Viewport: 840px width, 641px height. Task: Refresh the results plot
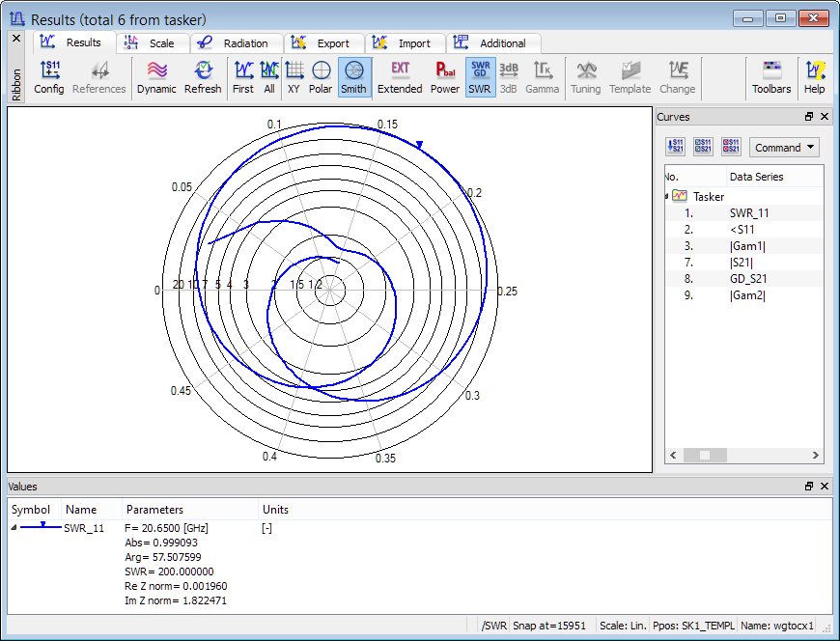pos(203,76)
